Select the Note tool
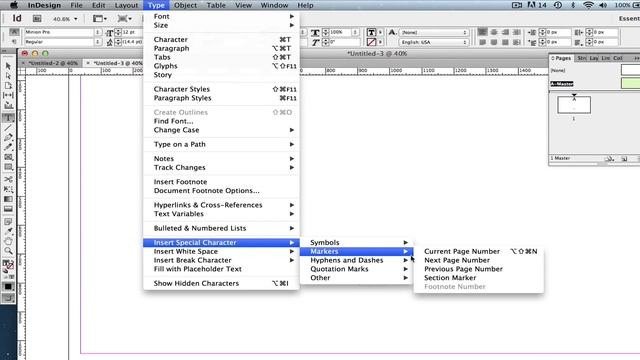This screenshot has height=360, width=640. click(8, 222)
